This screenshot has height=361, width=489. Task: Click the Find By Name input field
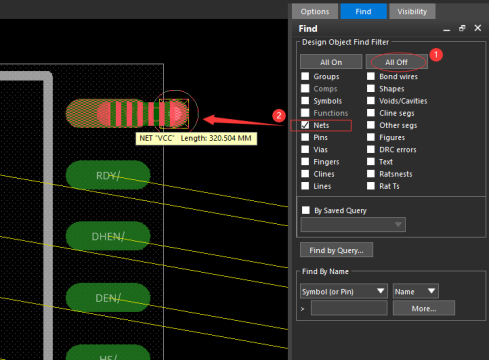click(x=349, y=308)
